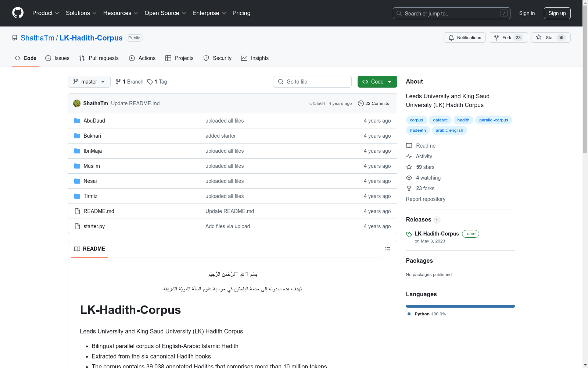Click the parallel-corpus topic tag

[x=494, y=120]
